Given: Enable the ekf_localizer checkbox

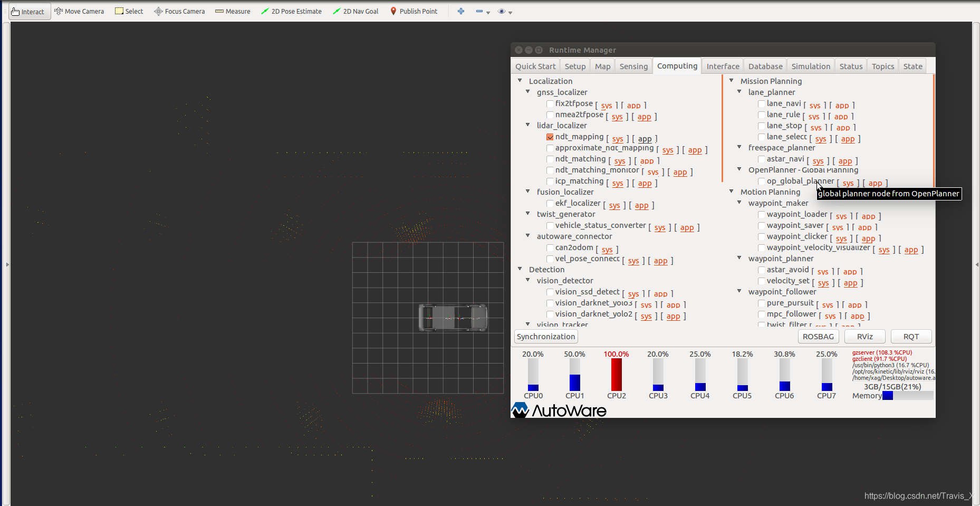Looking at the screenshot, I should click(550, 204).
